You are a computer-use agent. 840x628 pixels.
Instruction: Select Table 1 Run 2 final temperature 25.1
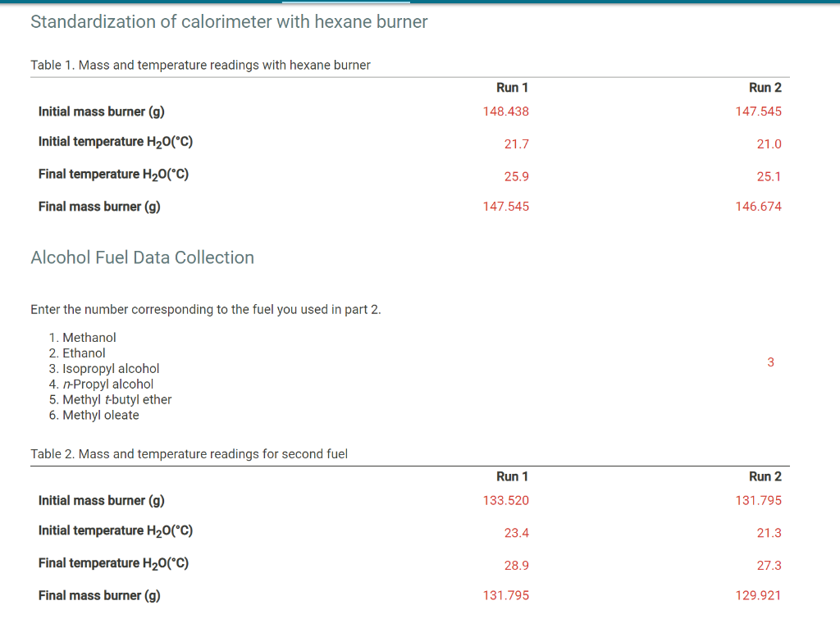click(769, 176)
